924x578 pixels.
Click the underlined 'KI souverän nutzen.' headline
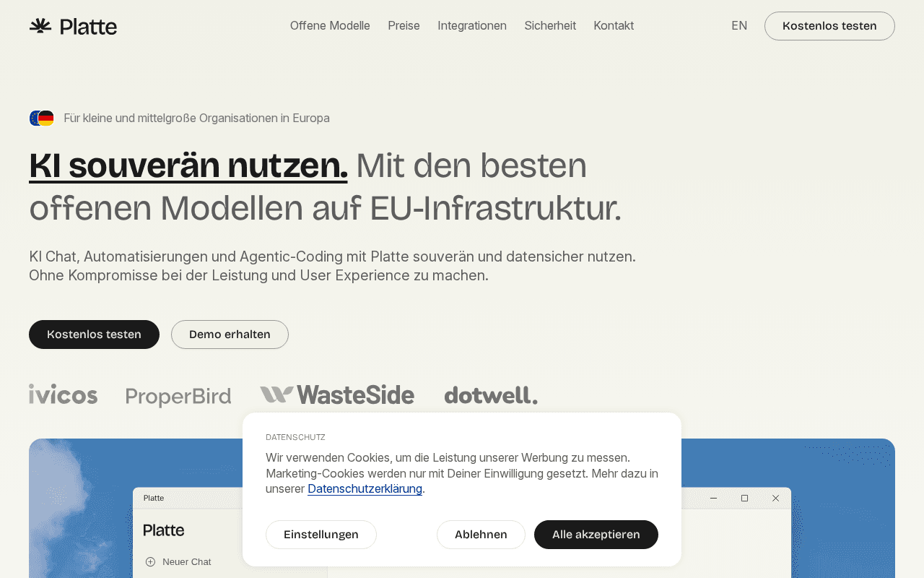pyautogui.click(x=188, y=165)
